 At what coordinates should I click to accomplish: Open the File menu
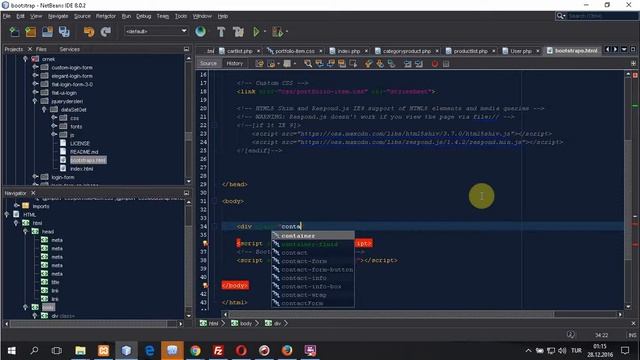coord(7,16)
